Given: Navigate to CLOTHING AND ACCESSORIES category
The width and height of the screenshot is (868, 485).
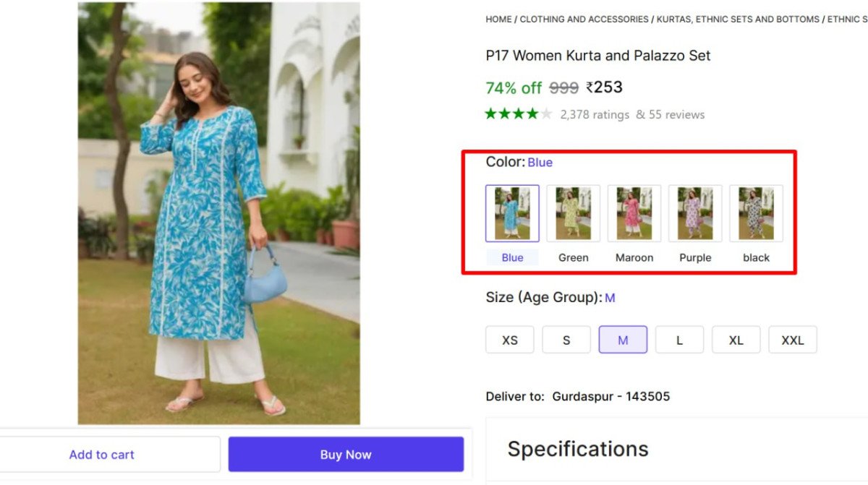Looking at the screenshot, I should click(583, 19).
